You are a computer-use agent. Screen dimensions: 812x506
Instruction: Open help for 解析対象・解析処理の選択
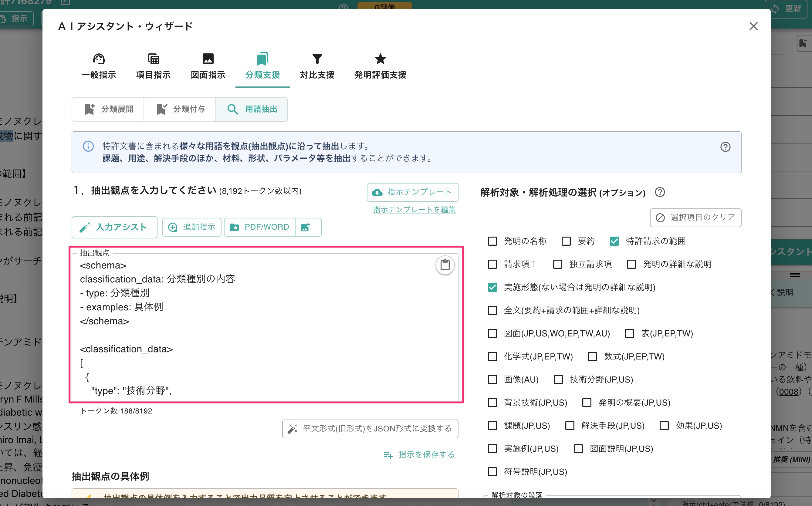(660, 192)
